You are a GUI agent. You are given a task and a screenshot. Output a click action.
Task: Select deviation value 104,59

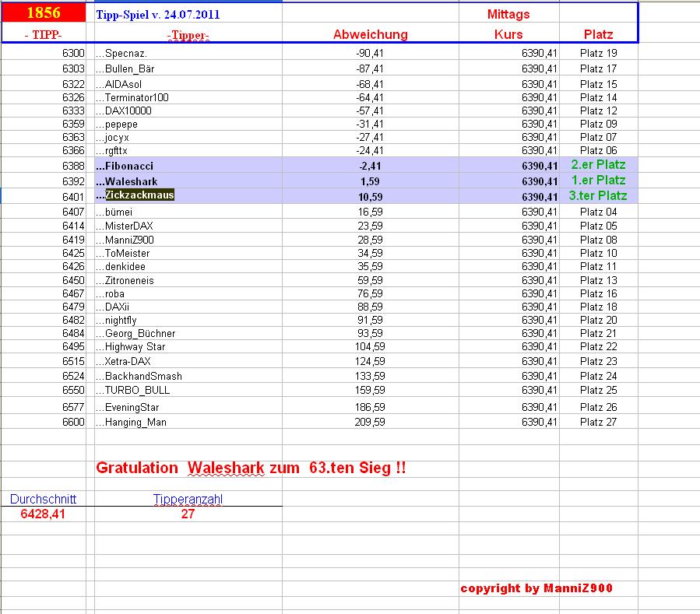(x=370, y=347)
